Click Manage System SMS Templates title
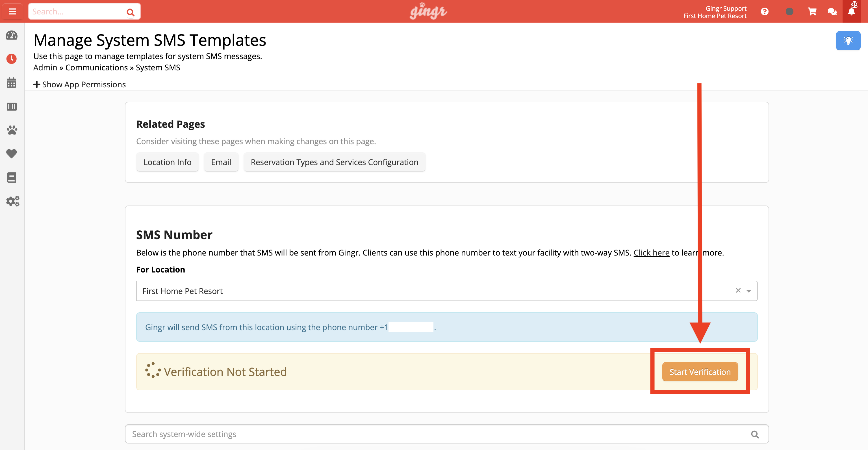 click(149, 40)
